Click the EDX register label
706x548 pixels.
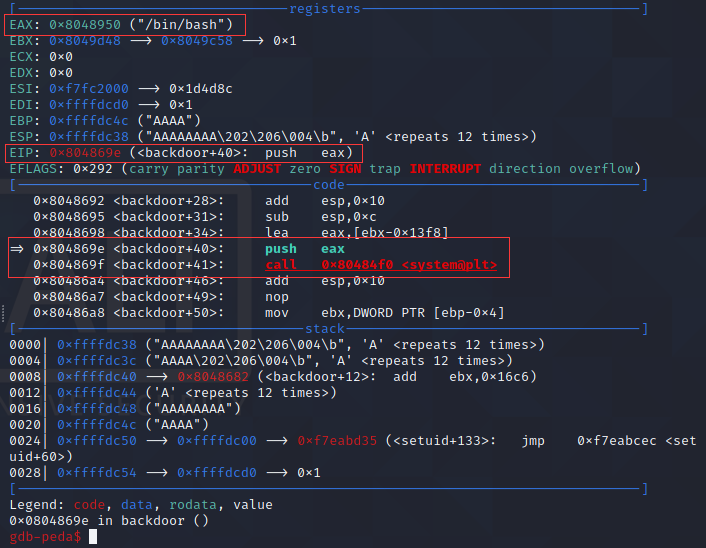pos(21,72)
